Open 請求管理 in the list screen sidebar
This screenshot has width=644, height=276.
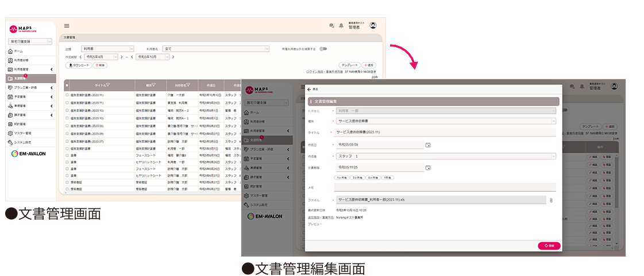click(x=31, y=115)
